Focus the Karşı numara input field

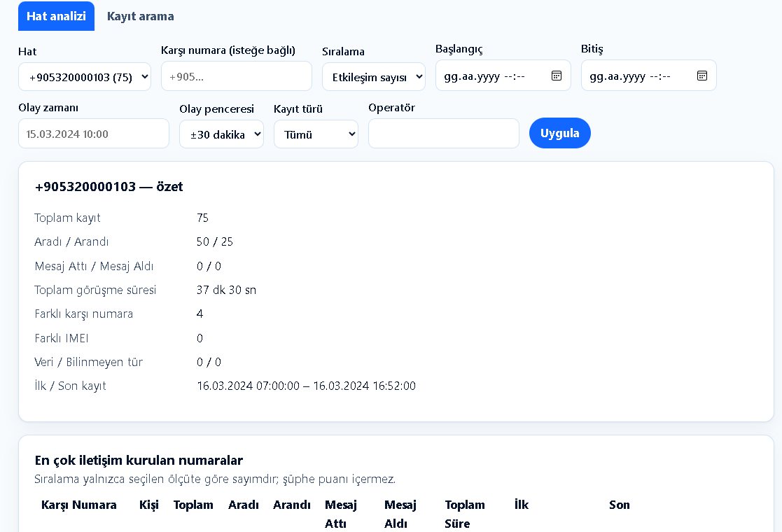click(x=237, y=76)
